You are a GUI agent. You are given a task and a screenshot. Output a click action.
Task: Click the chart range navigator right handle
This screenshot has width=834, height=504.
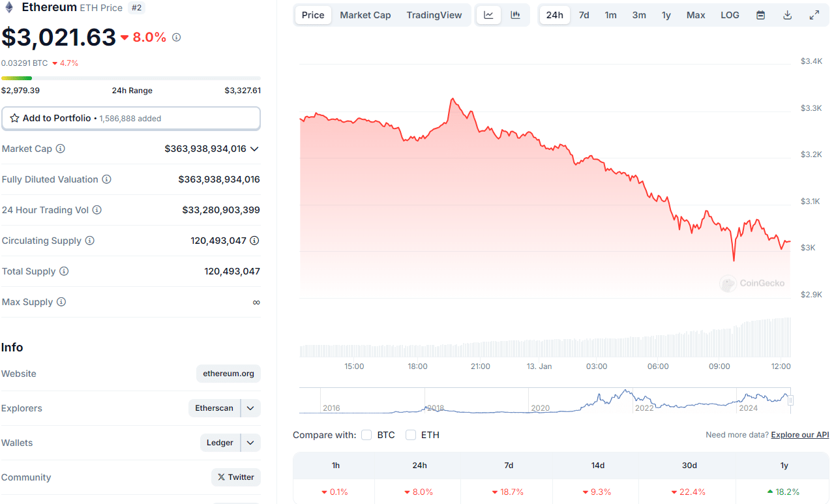(790, 401)
